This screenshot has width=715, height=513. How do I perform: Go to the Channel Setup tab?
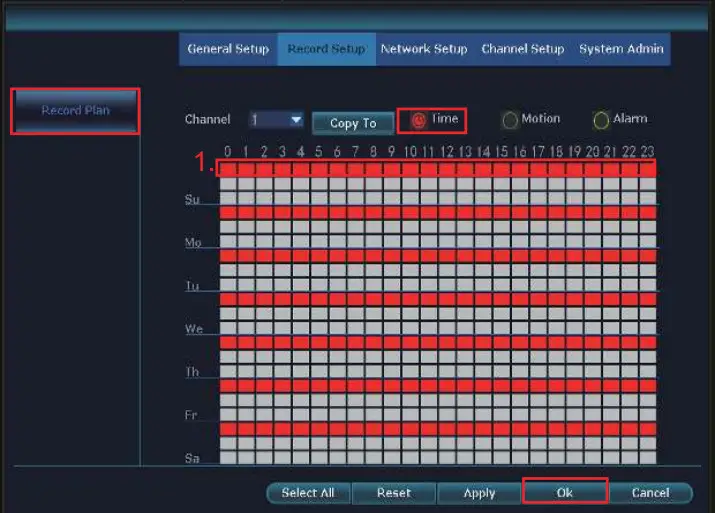[522, 49]
